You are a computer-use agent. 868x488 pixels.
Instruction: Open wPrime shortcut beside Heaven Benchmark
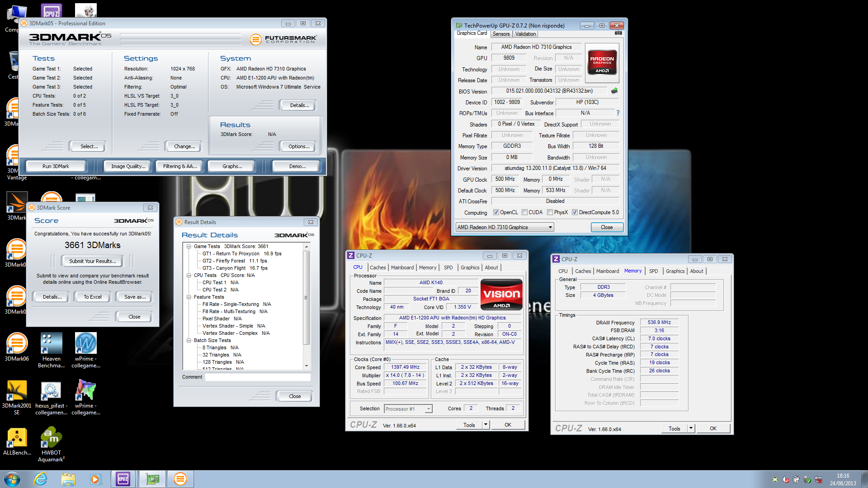(86, 350)
